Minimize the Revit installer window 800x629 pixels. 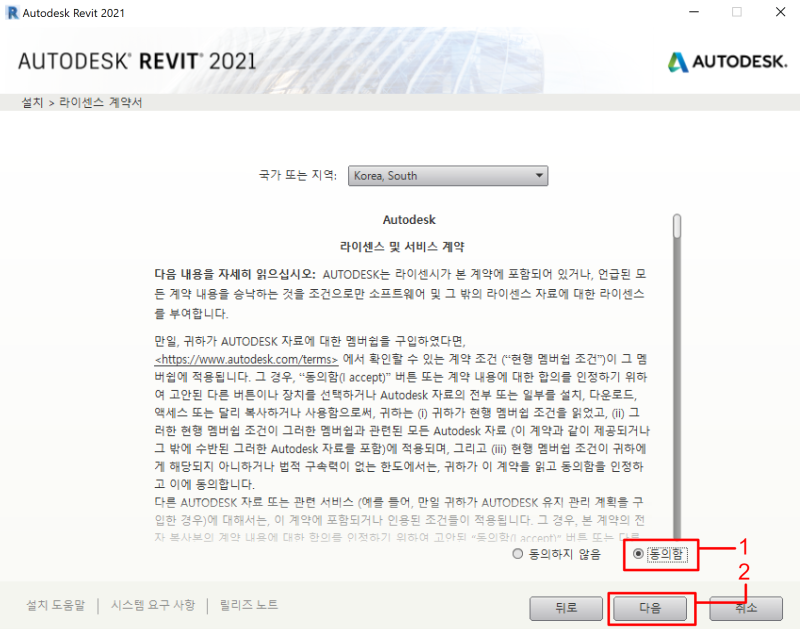(x=694, y=12)
